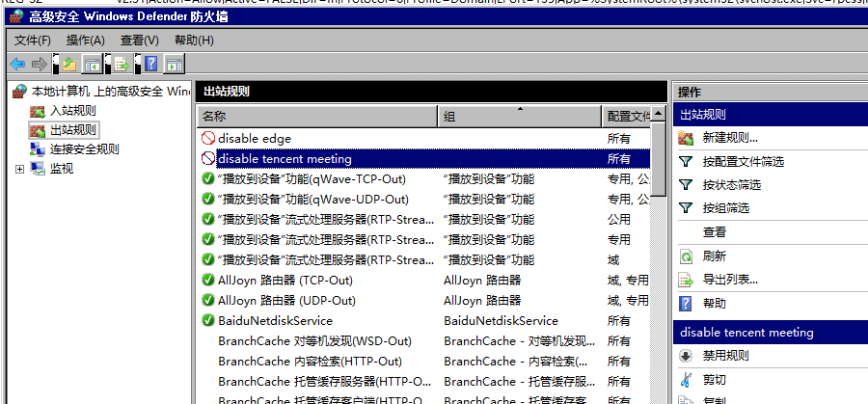The height and width of the screenshot is (404, 868).
Task: Click the scrollbar up arrow in rules list
Action: click(658, 114)
